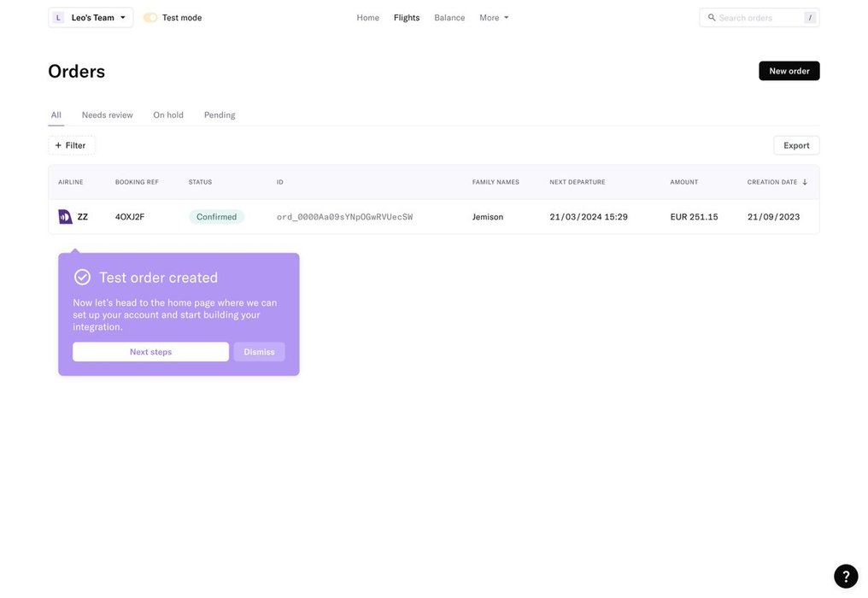The height and width of the screenshot is (598, 868).
Task: Open the Flights menu item
Action: click(x=407, y=18)
